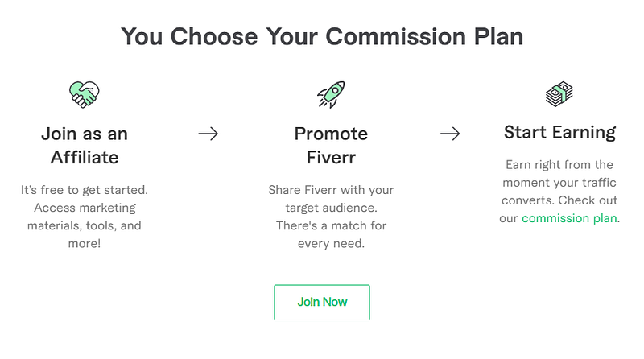Click the green rocket icon

pos(331,94)
